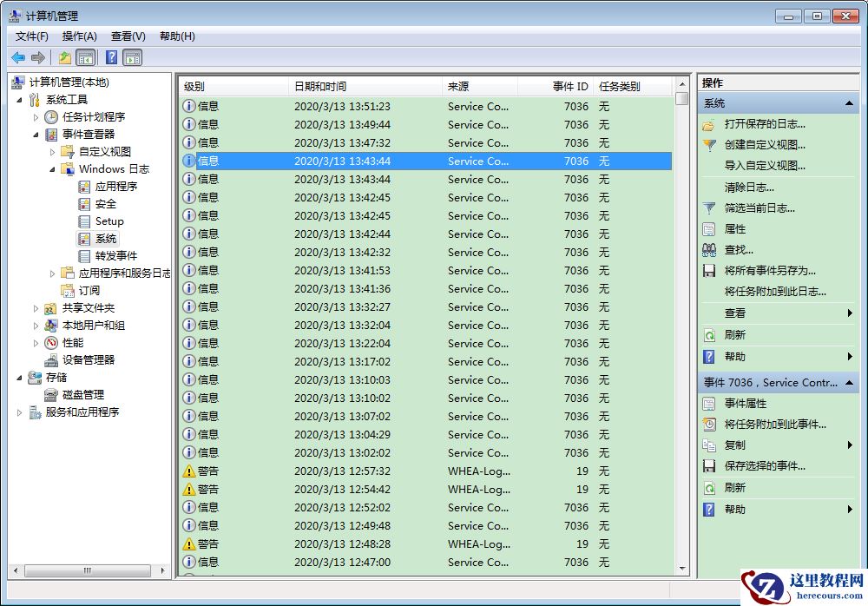This screenshot has width=868, height=606.
Task: Expand the 查看 submenu arrow in action pane
Action: point(849,313)
